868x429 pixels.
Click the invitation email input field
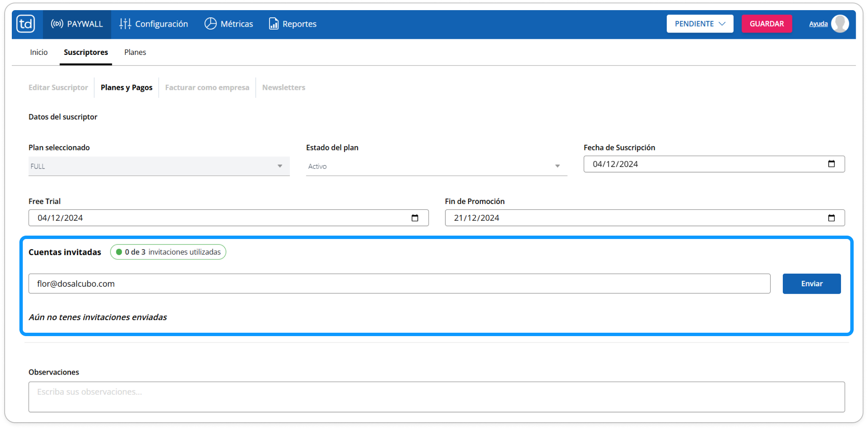click(399, 284)
